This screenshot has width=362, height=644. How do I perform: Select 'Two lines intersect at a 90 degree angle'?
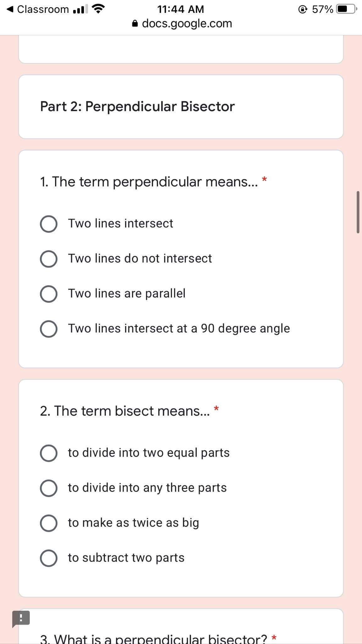point(49,329)
